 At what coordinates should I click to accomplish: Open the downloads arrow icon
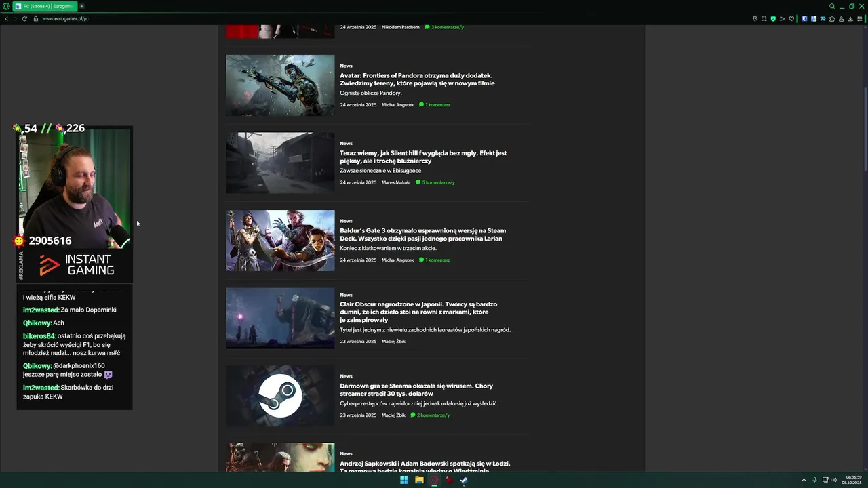point(850,18)
